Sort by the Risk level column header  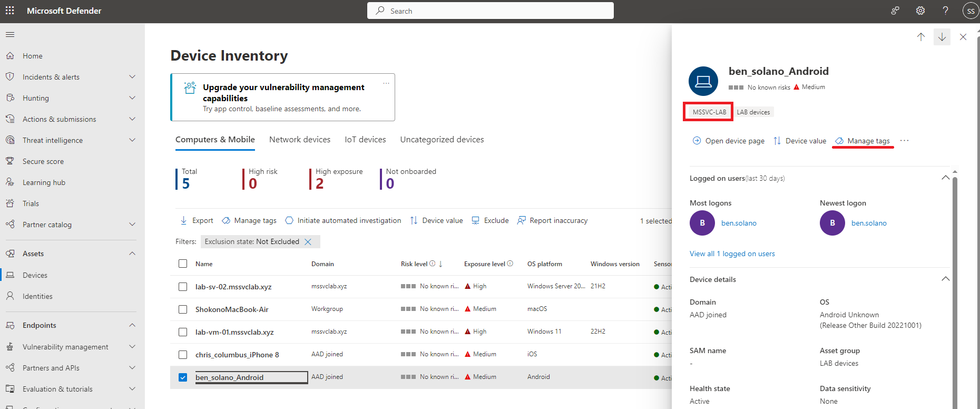(x=414, y=264)
